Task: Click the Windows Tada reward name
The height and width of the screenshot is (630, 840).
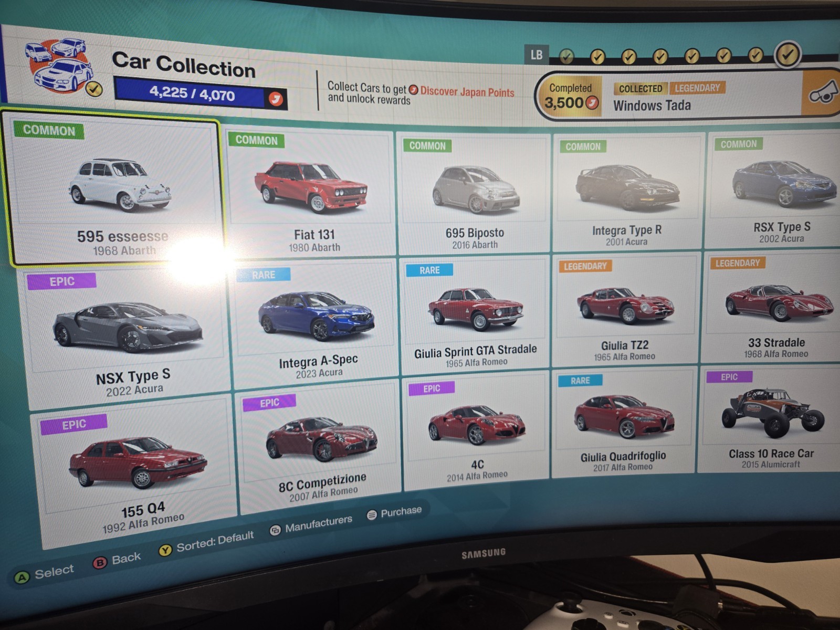Action: coord(652,106)
